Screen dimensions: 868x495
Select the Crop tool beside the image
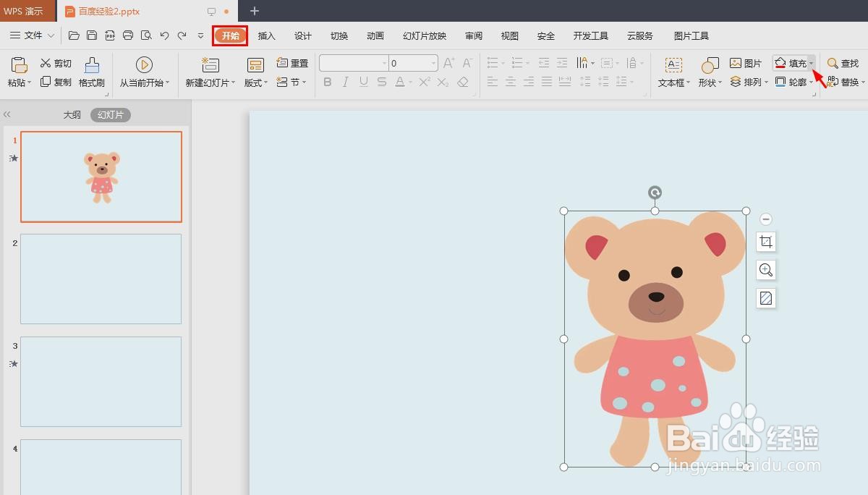tap(765, 242)
